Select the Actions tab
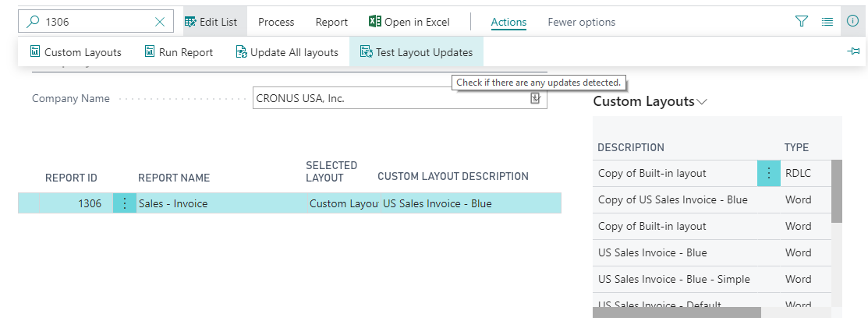The image size is (868, 328). click(508, 22)
